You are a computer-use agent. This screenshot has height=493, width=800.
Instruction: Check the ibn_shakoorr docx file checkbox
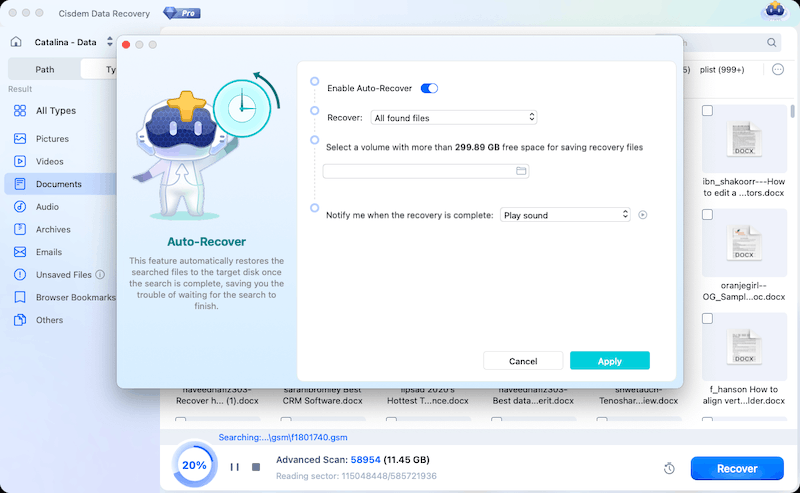pyautogui.click(x=707, y=111)
